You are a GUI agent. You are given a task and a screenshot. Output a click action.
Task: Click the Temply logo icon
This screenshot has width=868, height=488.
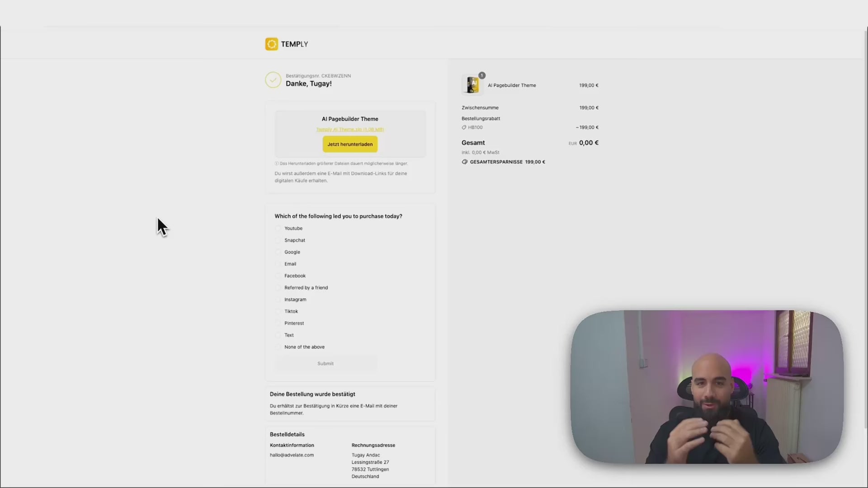point(272,44)
